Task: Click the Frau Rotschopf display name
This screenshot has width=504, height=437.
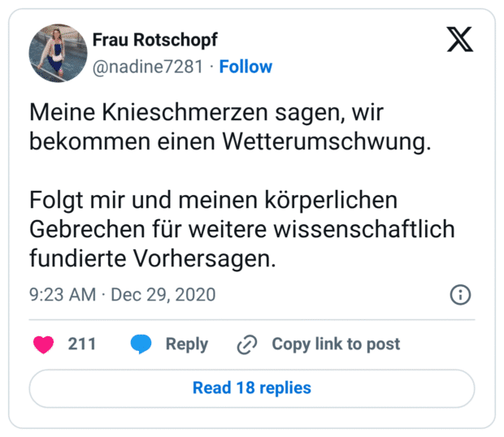Action: click(155, 41)
